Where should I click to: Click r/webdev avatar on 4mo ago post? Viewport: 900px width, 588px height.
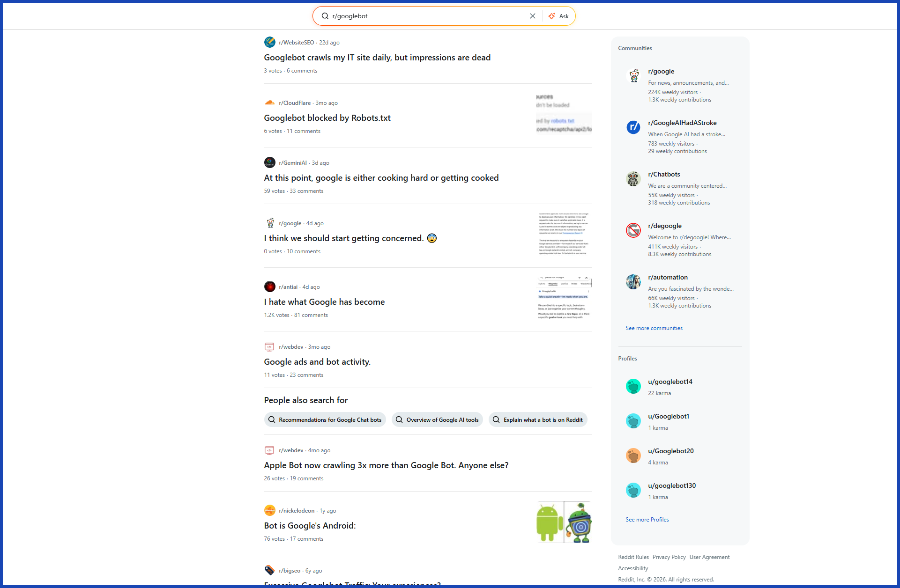pyautogui.click(x=269, y=450)
